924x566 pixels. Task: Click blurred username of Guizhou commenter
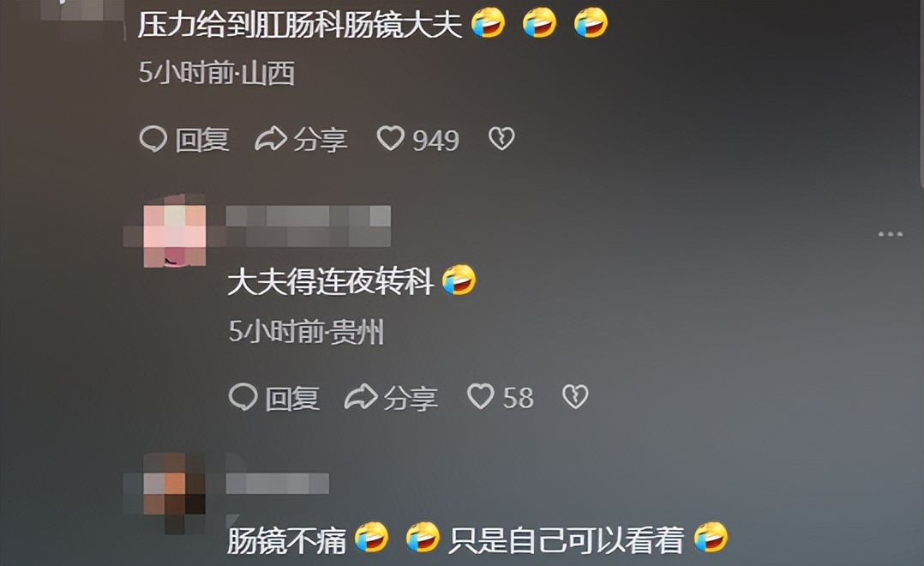coord(309,226)
